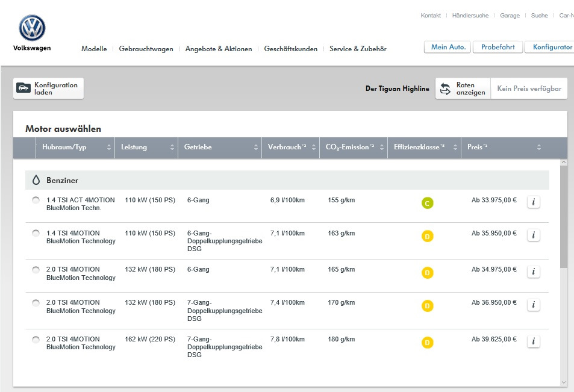Click the engine list vertical scrollbar

563,217
